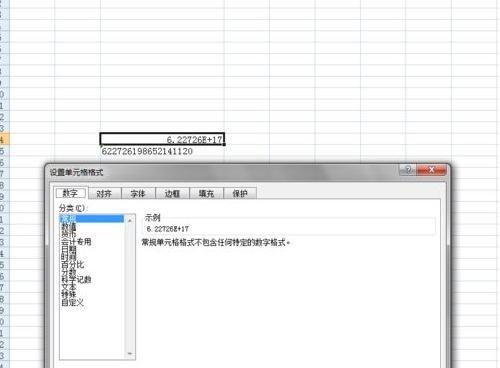This screenshot has height=368, width=500.
Task: Click the sample value 6.22726E+17 in 示例
Action: [x=168, y=229]
